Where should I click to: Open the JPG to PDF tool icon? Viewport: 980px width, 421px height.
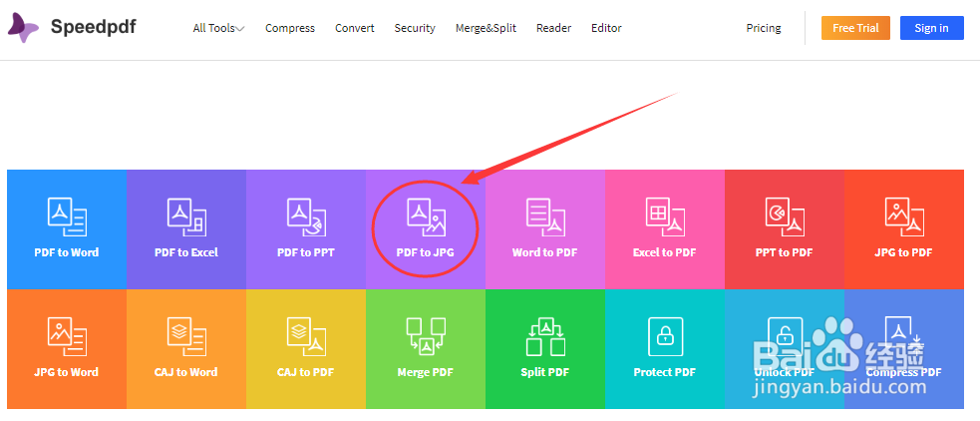[904, 216]
